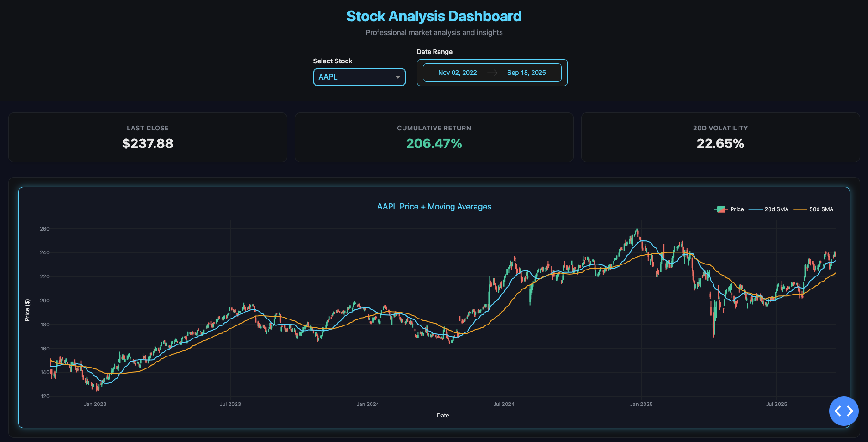Toggle the 50d SMA trace in the legend
Viewport: 868px width, 442px height.
[822, 209]
